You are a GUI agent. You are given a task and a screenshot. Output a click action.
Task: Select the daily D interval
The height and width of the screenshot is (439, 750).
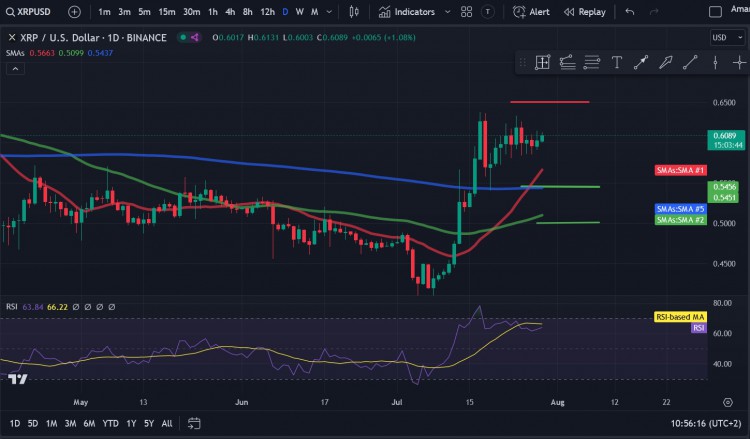pos(285,11)
